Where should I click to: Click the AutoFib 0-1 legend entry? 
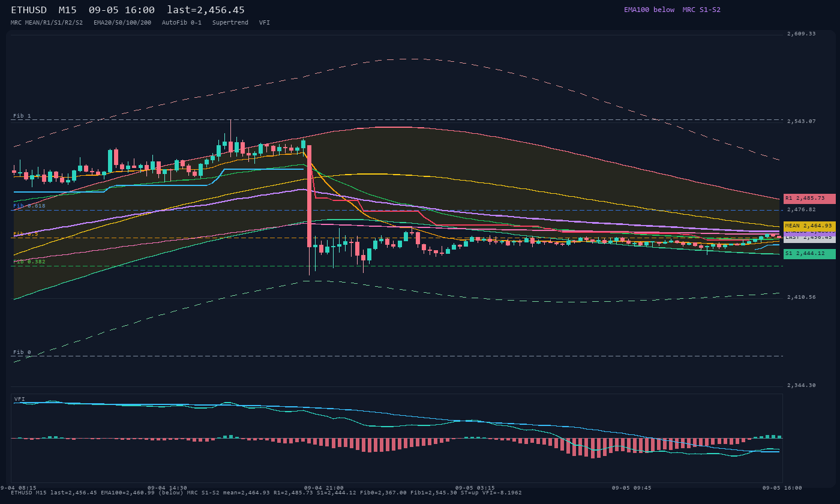(182, 22)
